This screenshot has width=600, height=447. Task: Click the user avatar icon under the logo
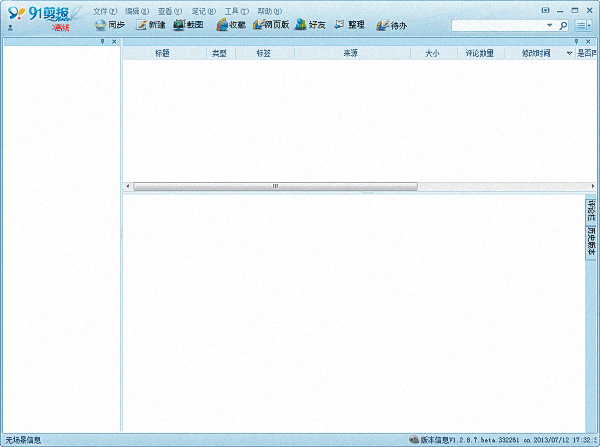coord(10,28)
